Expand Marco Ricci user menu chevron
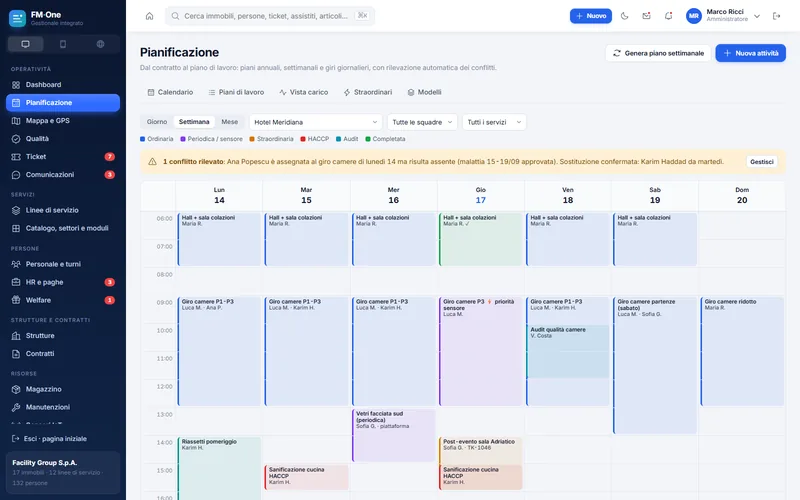Viewport: 800px width, 500px height. [757, 16]
